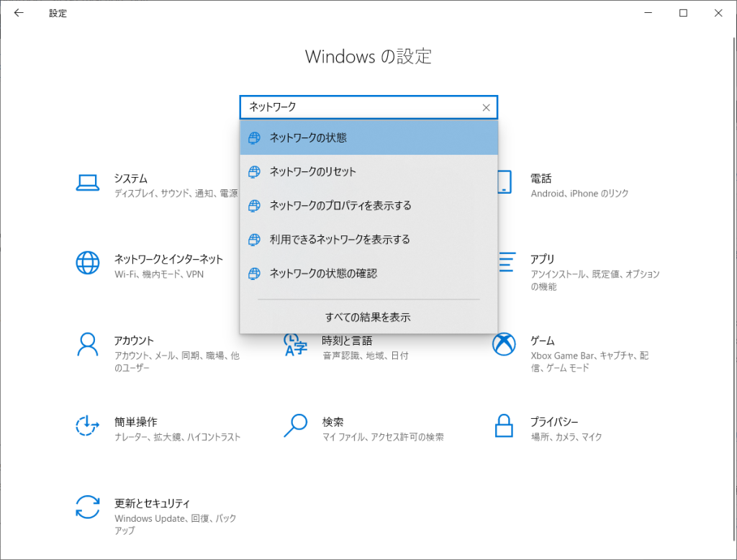Open the 電話 phone icon
The width and height of the screenshot is (737, 560).
coord(504,182)
